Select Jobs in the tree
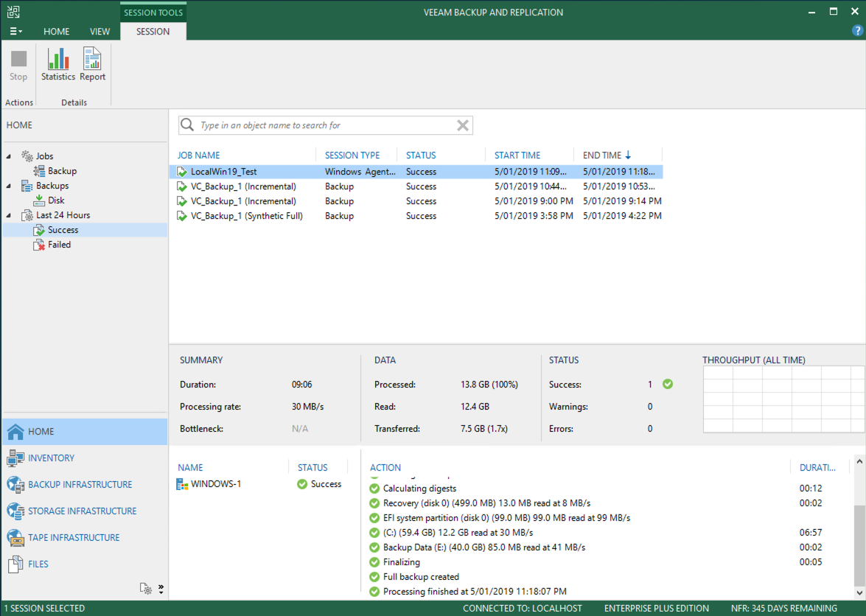Screen dimensions: 866x616 [x=38, y=156]
